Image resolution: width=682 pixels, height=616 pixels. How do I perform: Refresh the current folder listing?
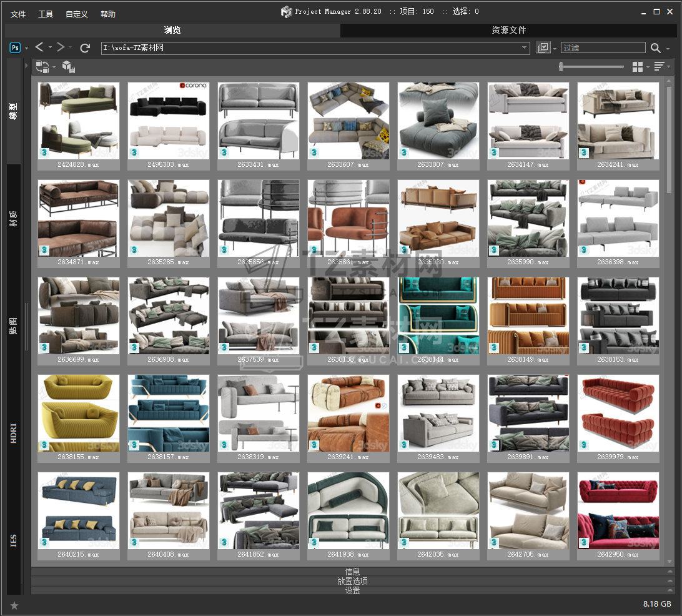tap(86, 48)
